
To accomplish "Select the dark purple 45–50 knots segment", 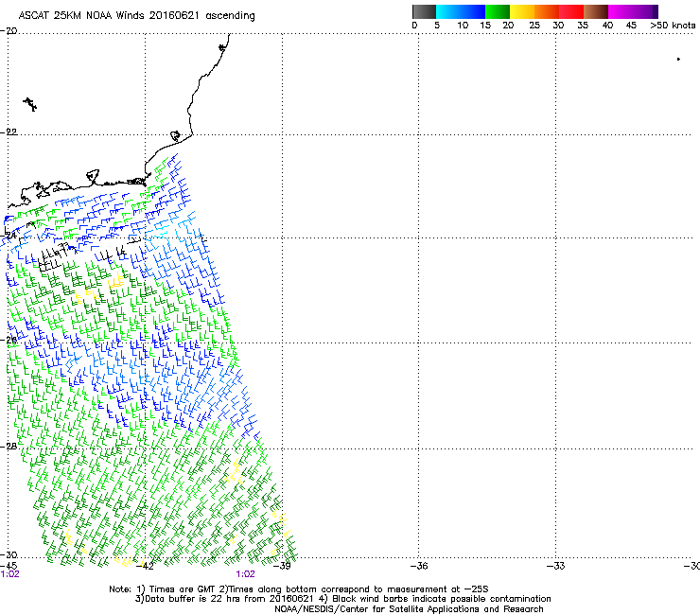I will (x=645, y=11).
